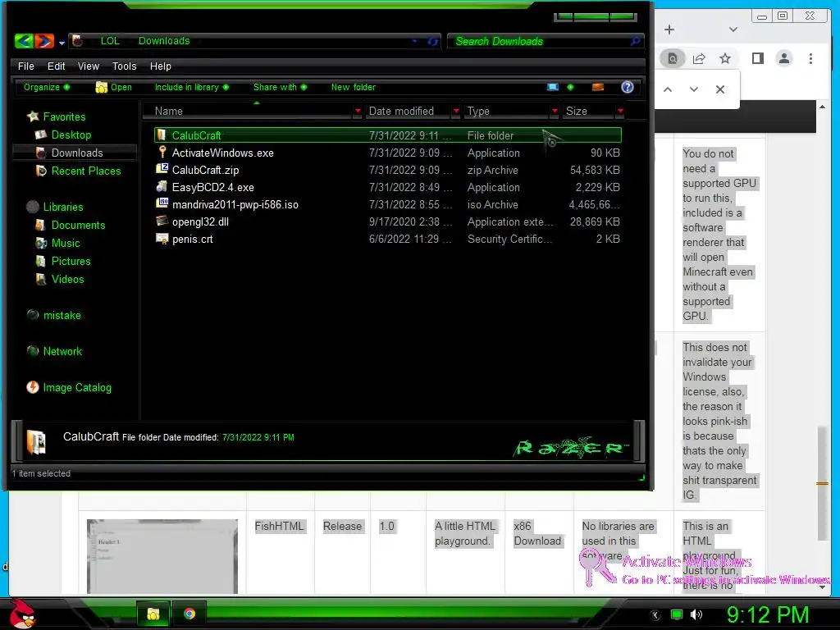Click the Downloads breadcrumb in address bar
This screenshot has width=840, height=630.
164,41
